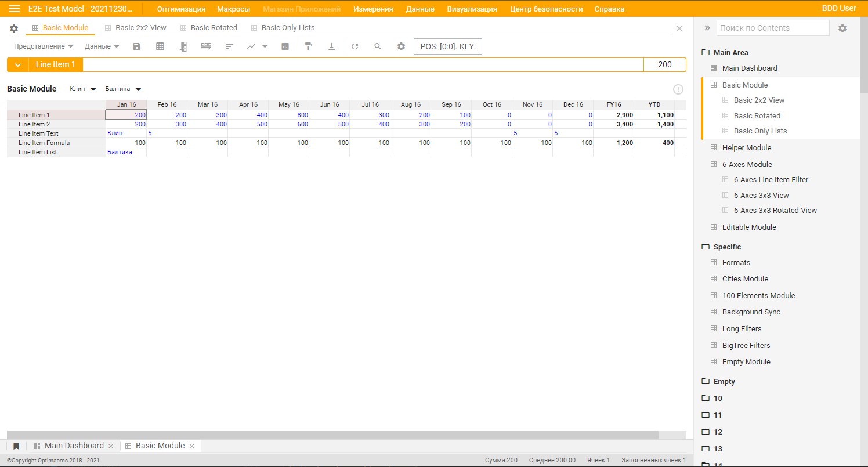Open the dropdown arrow next to the line chart icon
868x467 pixels.
coord(265,46)
